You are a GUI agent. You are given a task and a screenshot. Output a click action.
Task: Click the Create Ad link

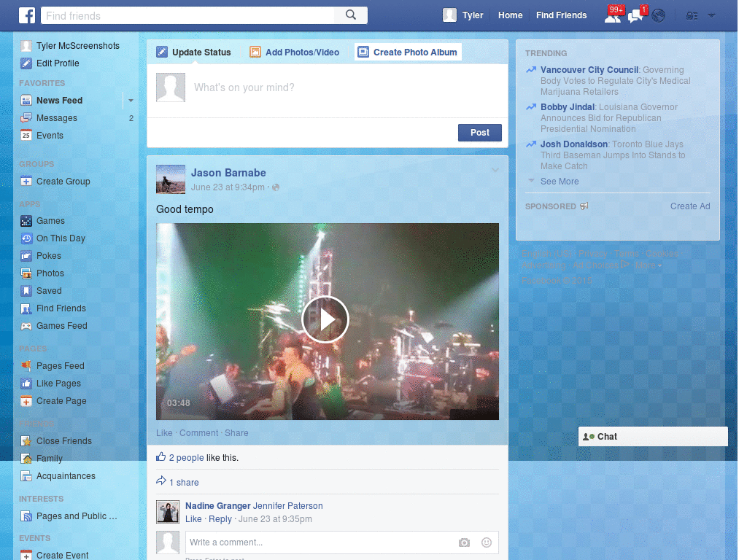click(690, 206)
